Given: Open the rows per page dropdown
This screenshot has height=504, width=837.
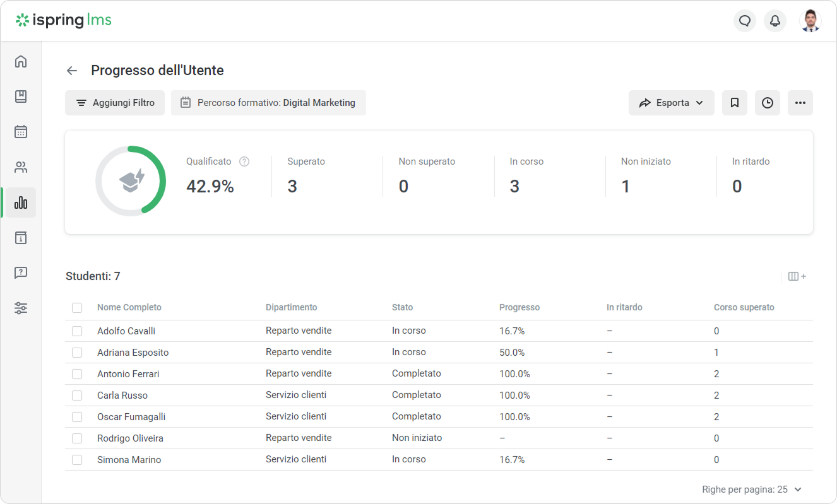Looking at the screenshot, I should (x=752, y=489).
